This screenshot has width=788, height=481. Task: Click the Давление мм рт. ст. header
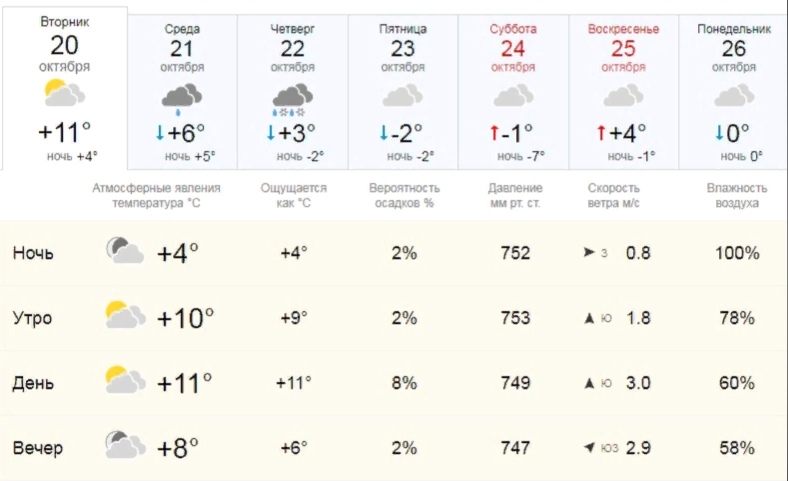[x=515, y=195]
